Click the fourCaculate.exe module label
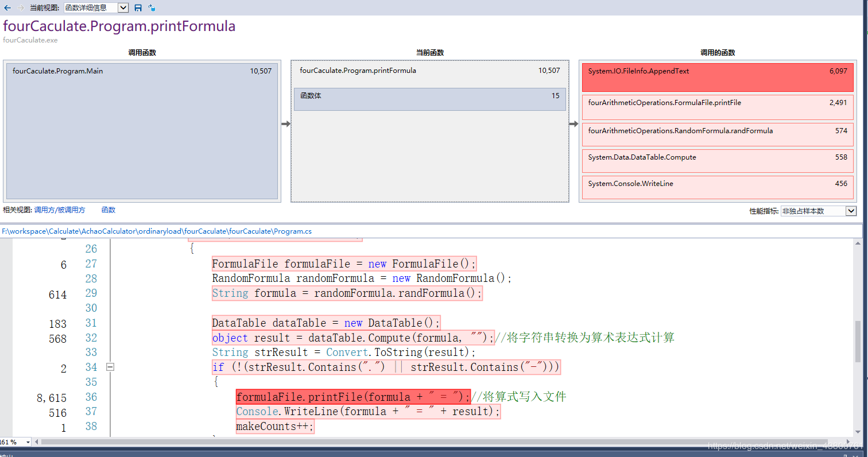The height and width of the screenshot is (457, 868). (x=30, y=40)
